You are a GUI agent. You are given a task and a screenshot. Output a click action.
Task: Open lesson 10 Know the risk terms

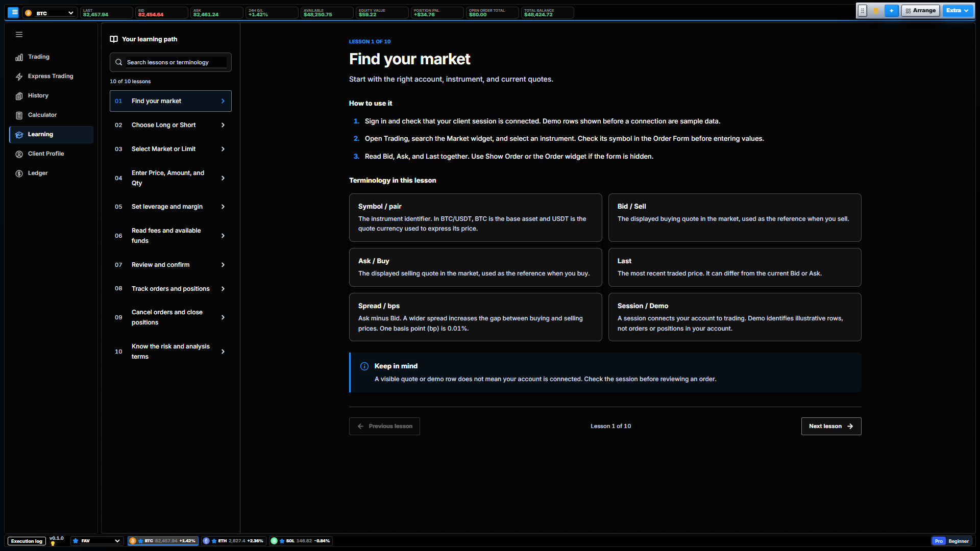[170, 352]
